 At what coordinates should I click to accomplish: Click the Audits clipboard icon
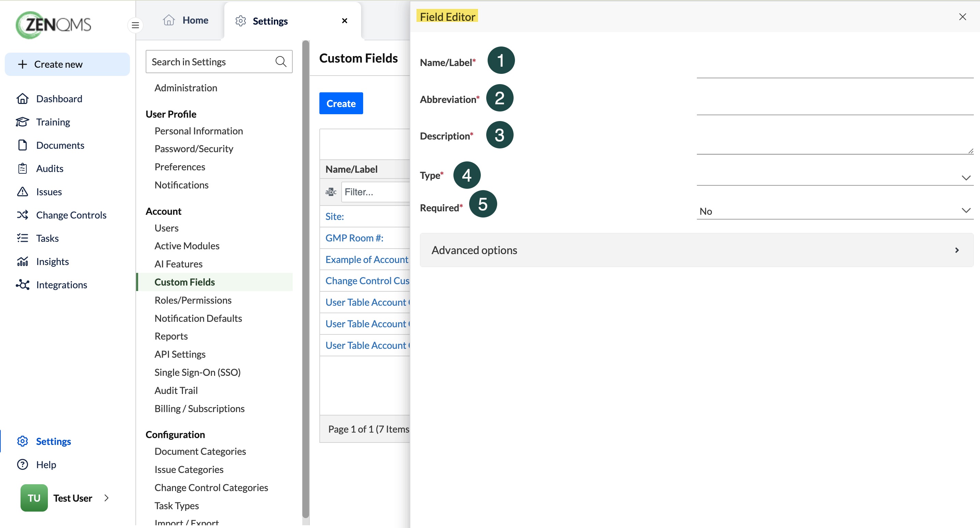[23, 168]
